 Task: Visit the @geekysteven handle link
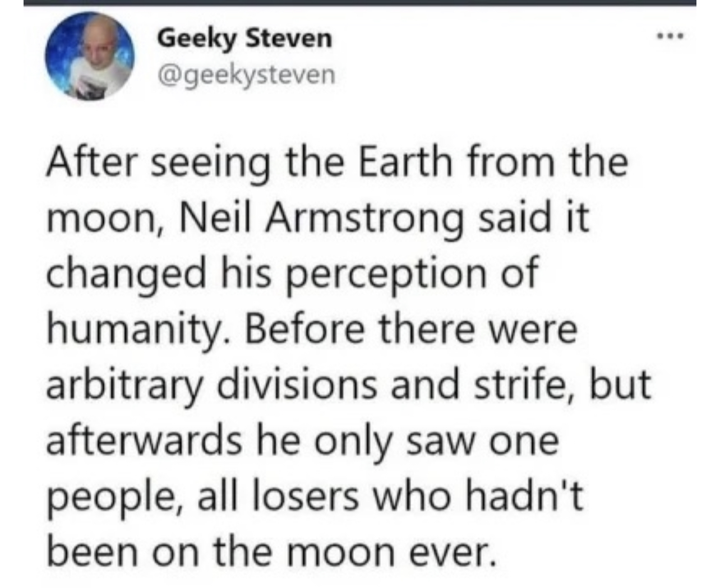coord(246,75)
